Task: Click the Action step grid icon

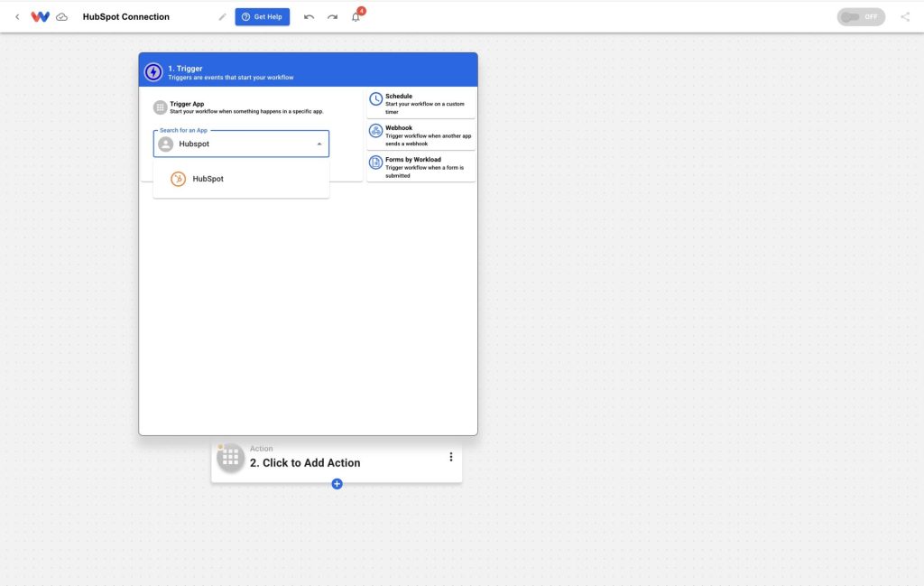Action: pos(230,458)
